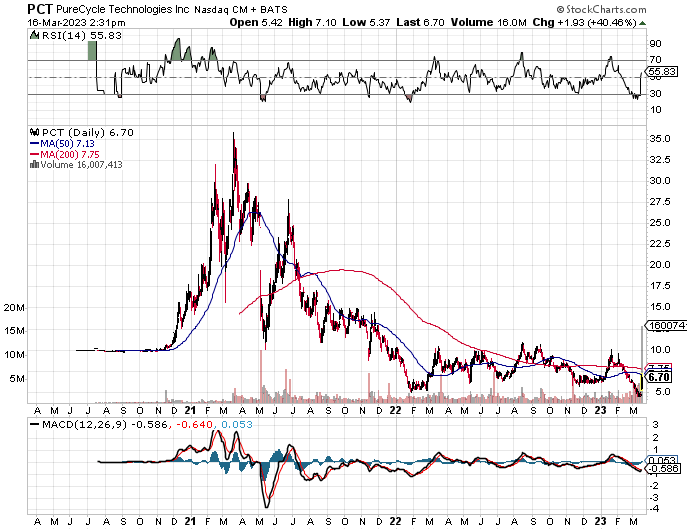Click the volume bars icon in the legend
The width and height of the screenshot is (687, 532).
coord(35,165)
